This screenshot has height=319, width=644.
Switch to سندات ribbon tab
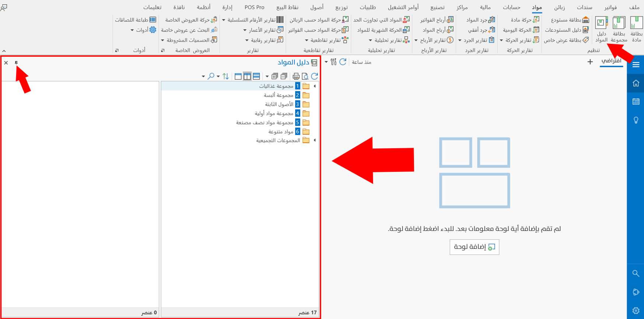[x=585, y=7]
